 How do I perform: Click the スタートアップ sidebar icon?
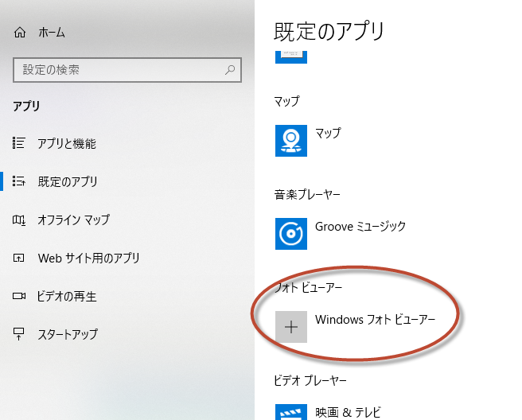pos(18,334)
